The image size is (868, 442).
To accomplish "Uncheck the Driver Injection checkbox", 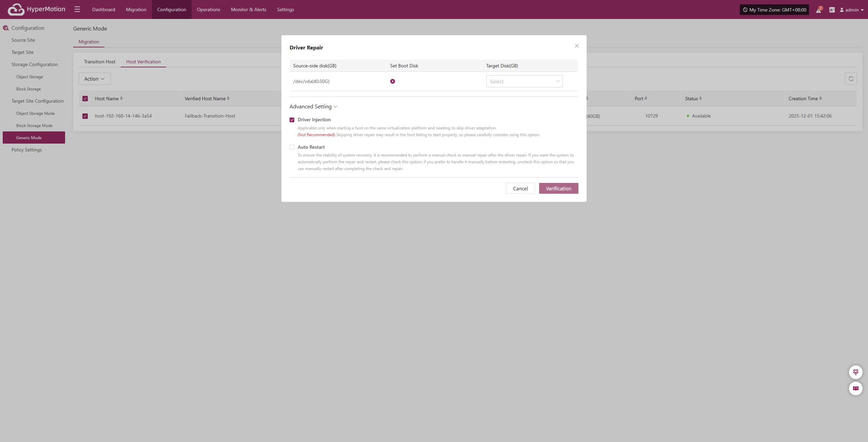I will [x=292, y=120].
